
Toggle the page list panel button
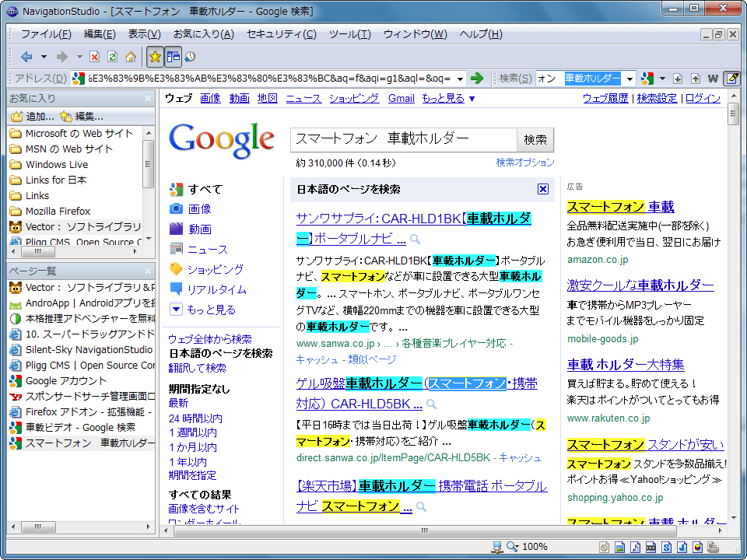[174, 57]
